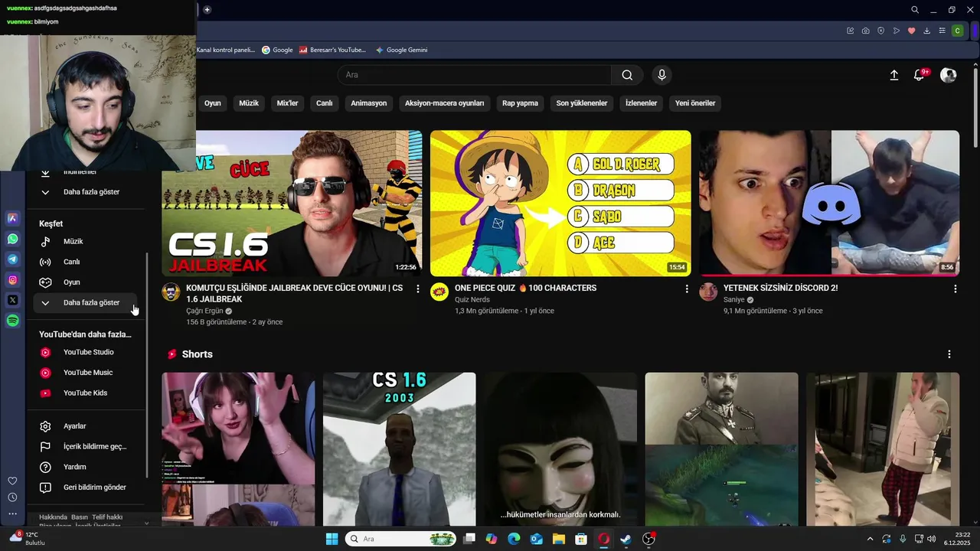Click Opera send/flow arrow icon
980x551 pixels.
[896, 31]
